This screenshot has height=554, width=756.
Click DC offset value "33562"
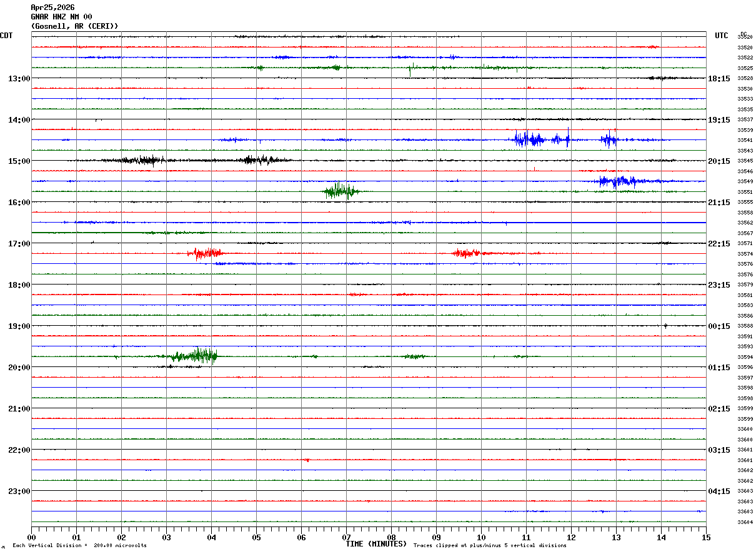745,223
